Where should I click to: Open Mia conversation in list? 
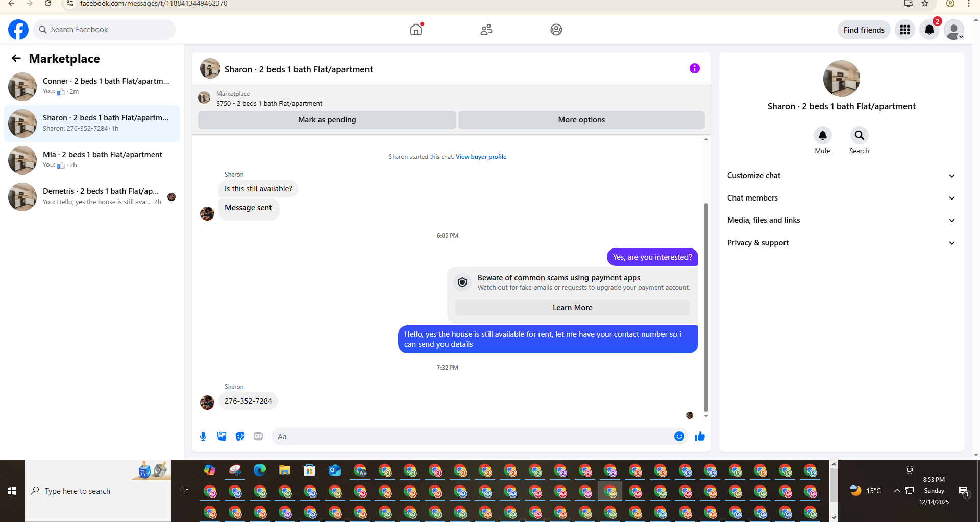pyautogui.click(x=92, y=160)
